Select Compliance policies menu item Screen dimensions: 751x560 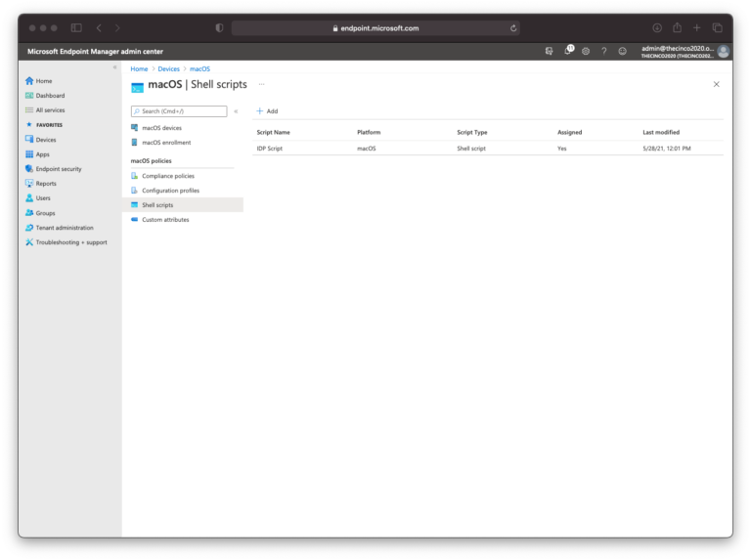click(167, 176)
